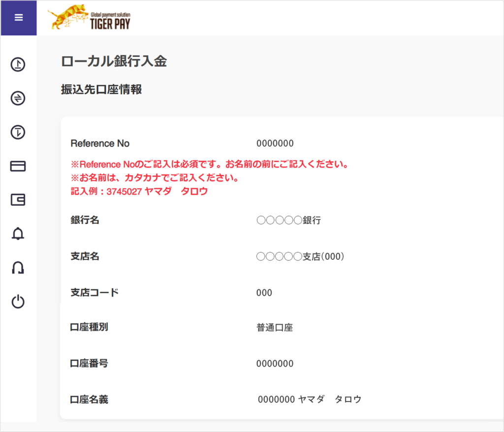
Task: Click the 銀行名 label
Action: (x=85, y=220)
